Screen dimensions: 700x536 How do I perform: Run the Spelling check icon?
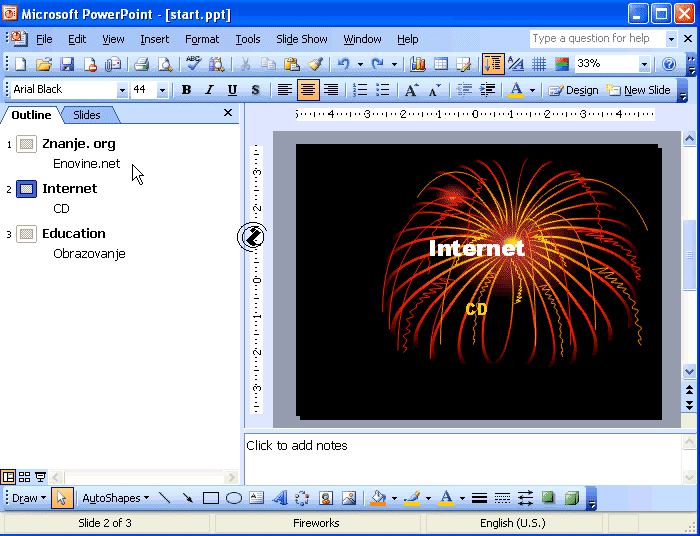(193, 64)
